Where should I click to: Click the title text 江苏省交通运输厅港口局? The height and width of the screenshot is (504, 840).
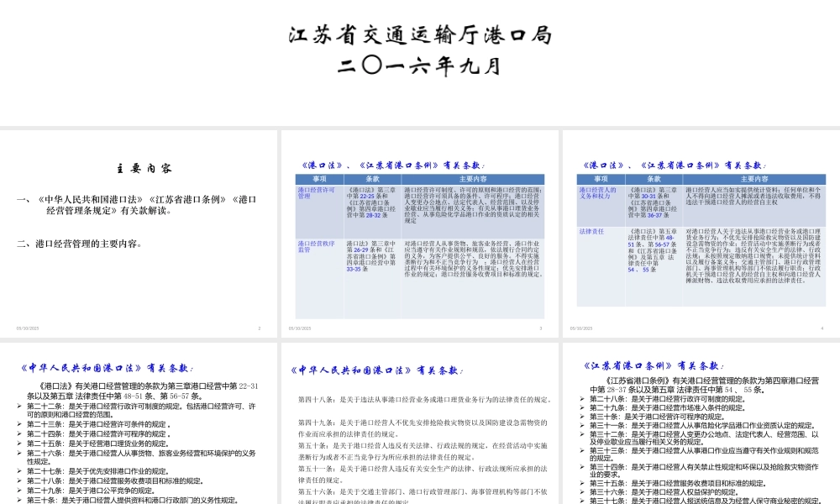pos(420,34)
